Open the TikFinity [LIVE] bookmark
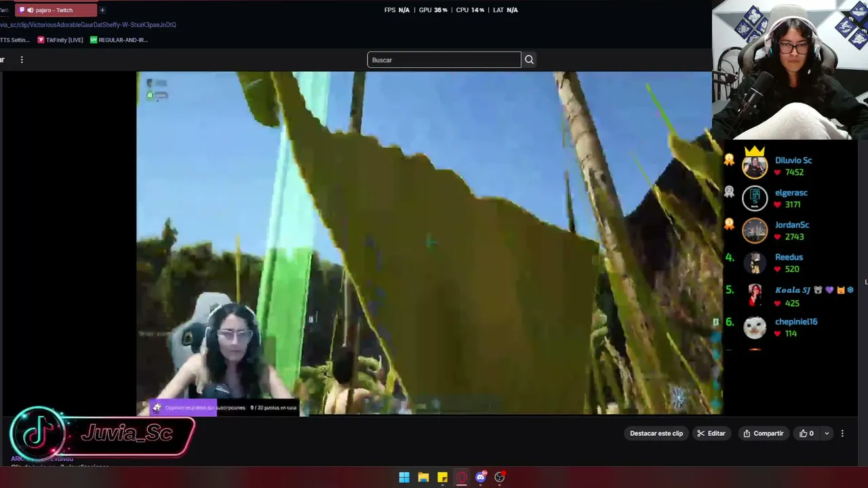868x488 pixels. (x=60, y=40)
